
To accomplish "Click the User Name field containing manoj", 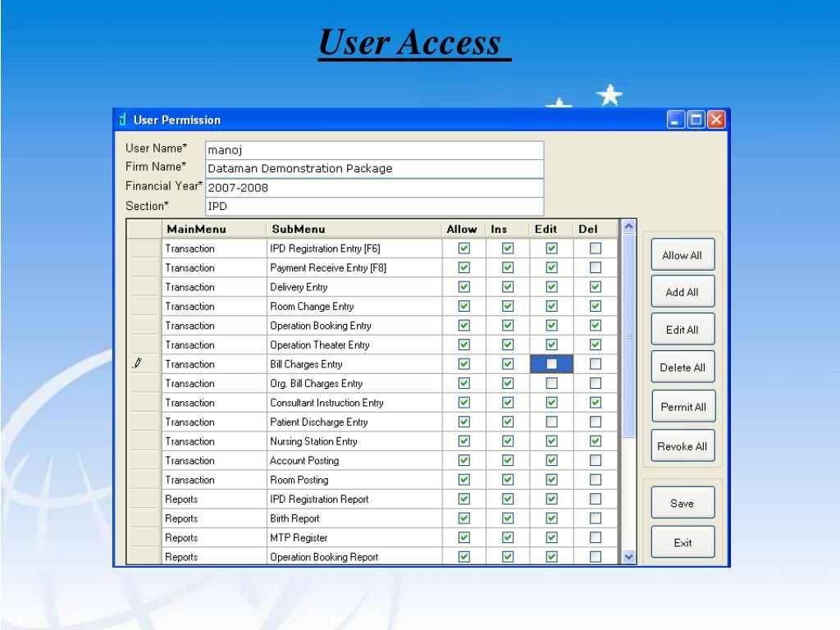I will tap(374, 150).
